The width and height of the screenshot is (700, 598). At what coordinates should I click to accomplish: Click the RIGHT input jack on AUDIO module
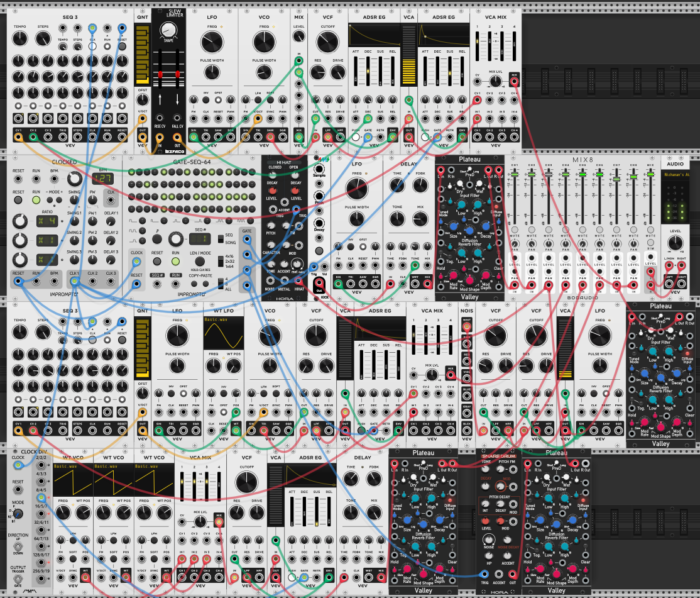click(681, 266)
